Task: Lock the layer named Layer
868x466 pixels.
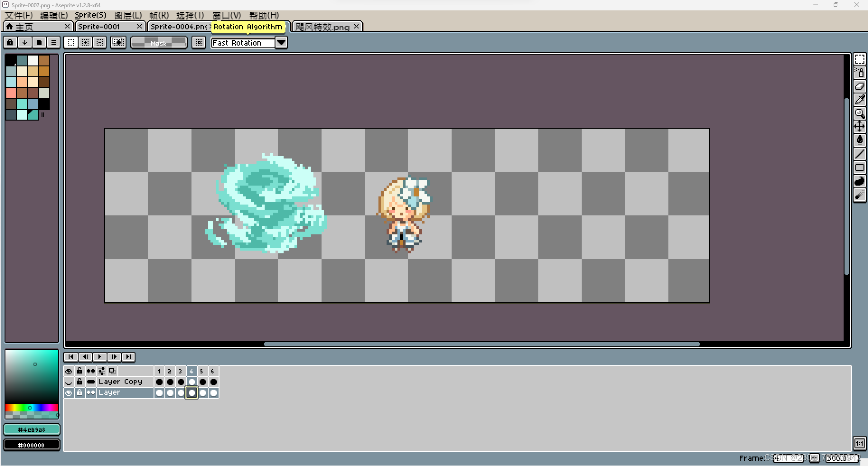Action: pos(79,393)
